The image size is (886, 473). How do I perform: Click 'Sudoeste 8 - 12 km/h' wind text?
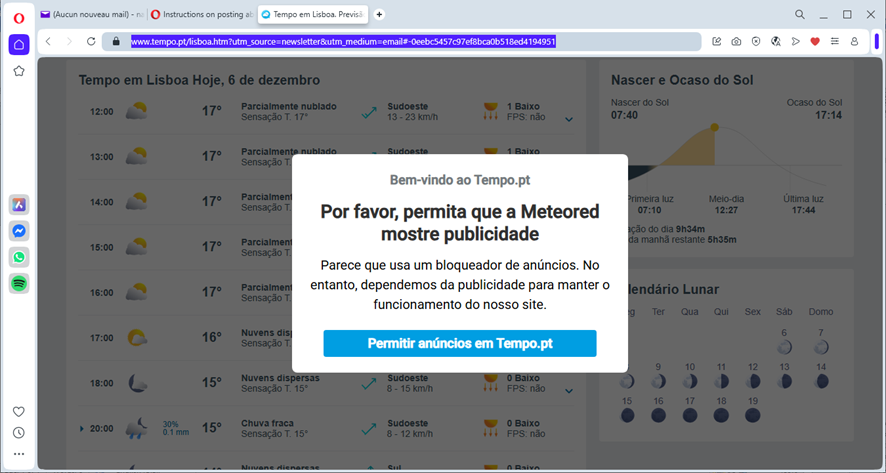(x=410, y=428)
